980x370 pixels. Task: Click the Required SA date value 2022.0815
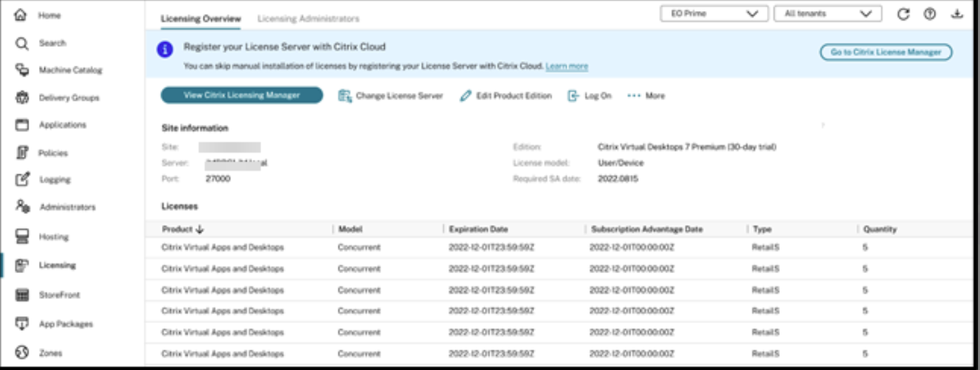pyautogui.click(x=617, y=179)
